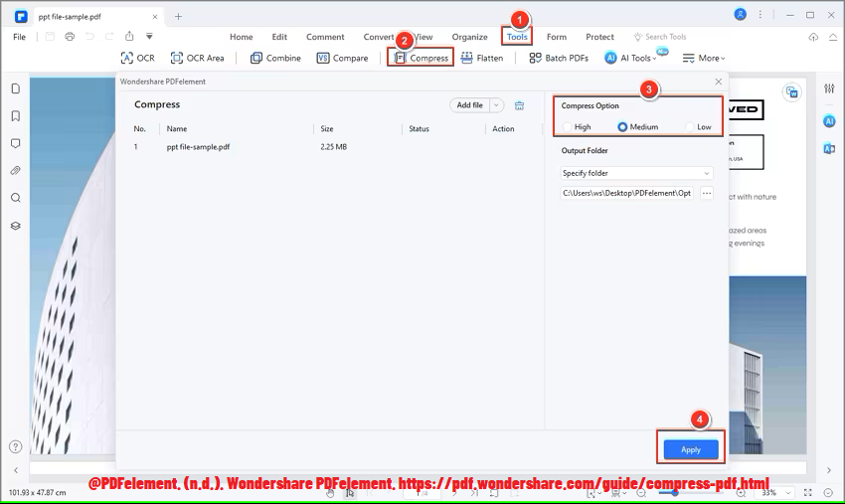Switch to the Edit tab

[x=279, y=37]
